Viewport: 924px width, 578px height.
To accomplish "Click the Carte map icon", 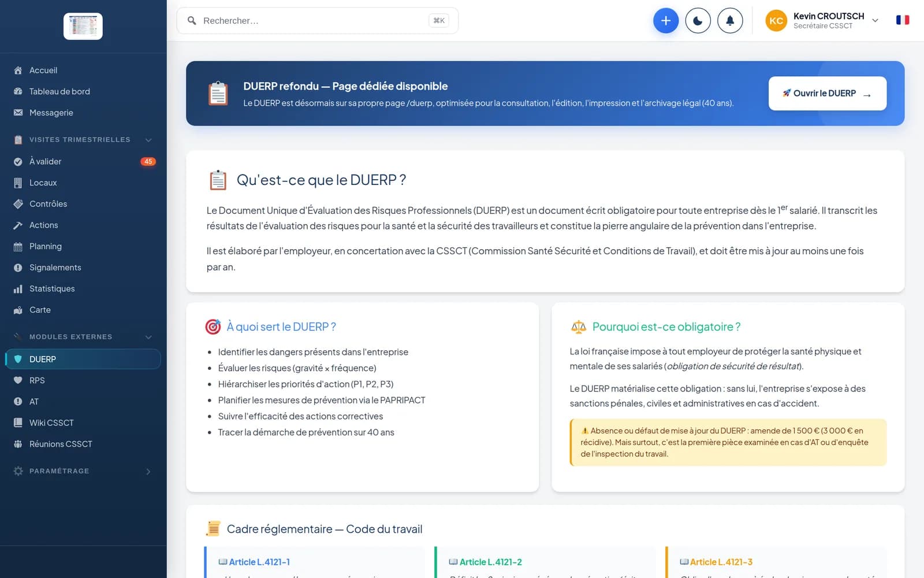I will coord(18,310).
